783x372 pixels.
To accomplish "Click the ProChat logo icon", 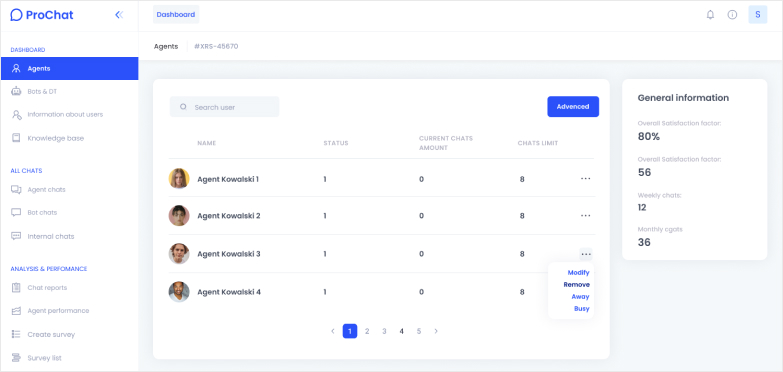I will click(16, 15).
